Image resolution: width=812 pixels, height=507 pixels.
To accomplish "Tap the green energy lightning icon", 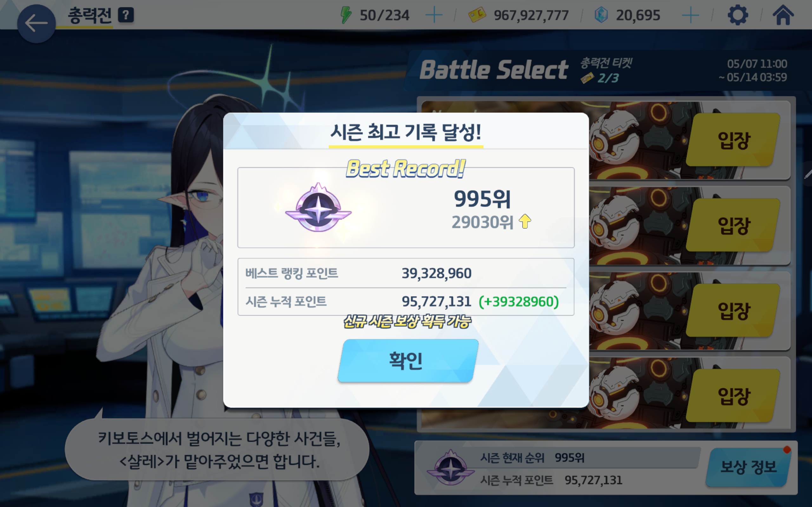I will (346, 15).
